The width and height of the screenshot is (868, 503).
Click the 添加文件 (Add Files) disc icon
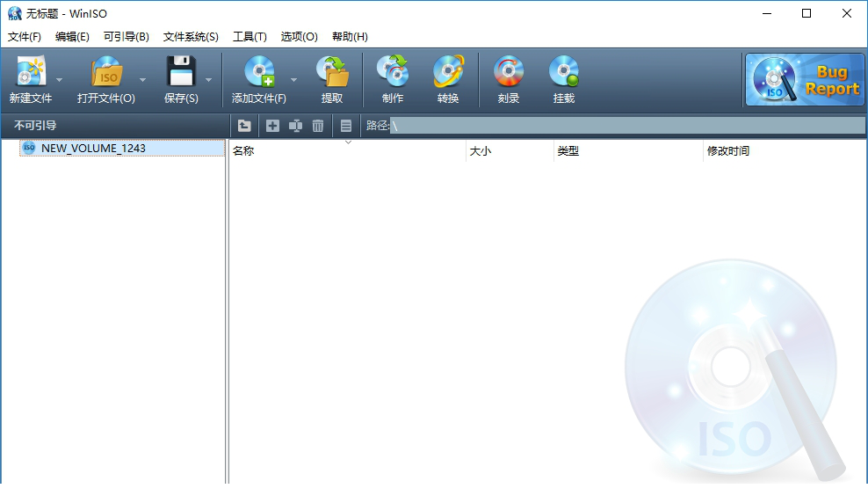click(259, 72)
